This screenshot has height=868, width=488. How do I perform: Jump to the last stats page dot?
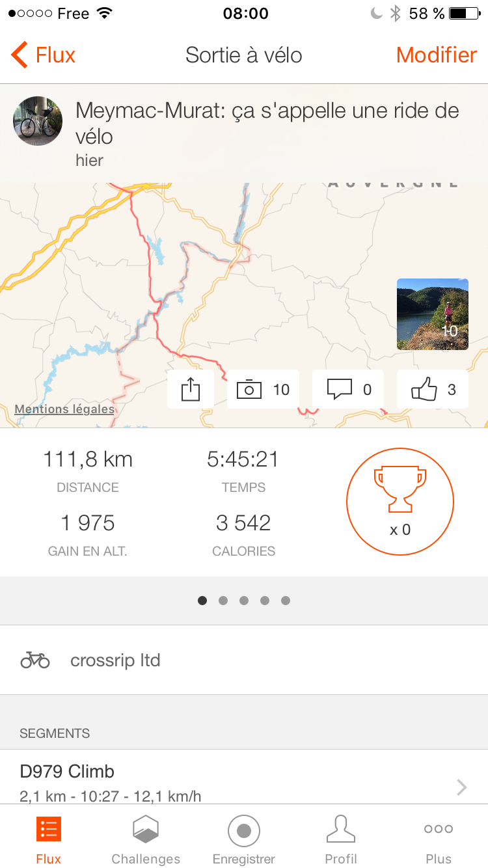[x=286, y=601]
